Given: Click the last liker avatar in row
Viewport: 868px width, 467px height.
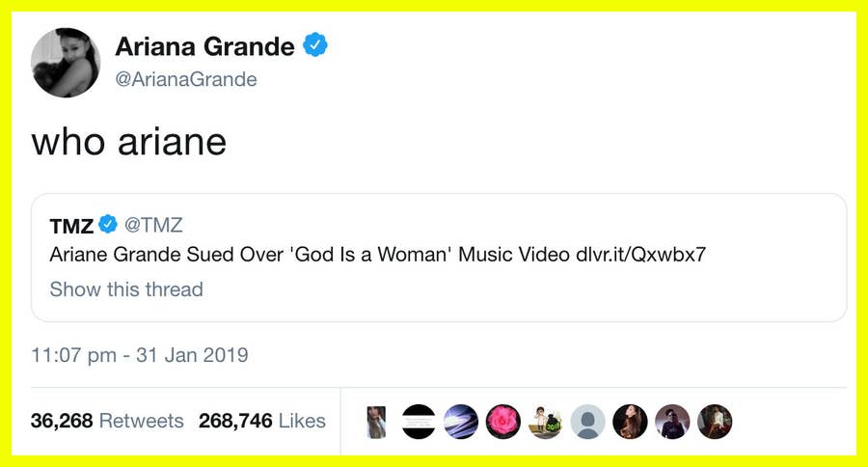Looking at the screenshot, I should 715,422.
